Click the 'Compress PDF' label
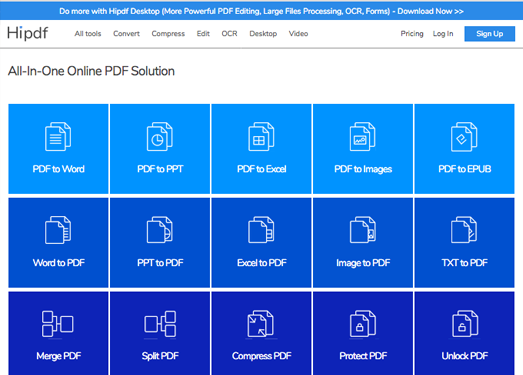The image size is (523, 375). (262, 356)
